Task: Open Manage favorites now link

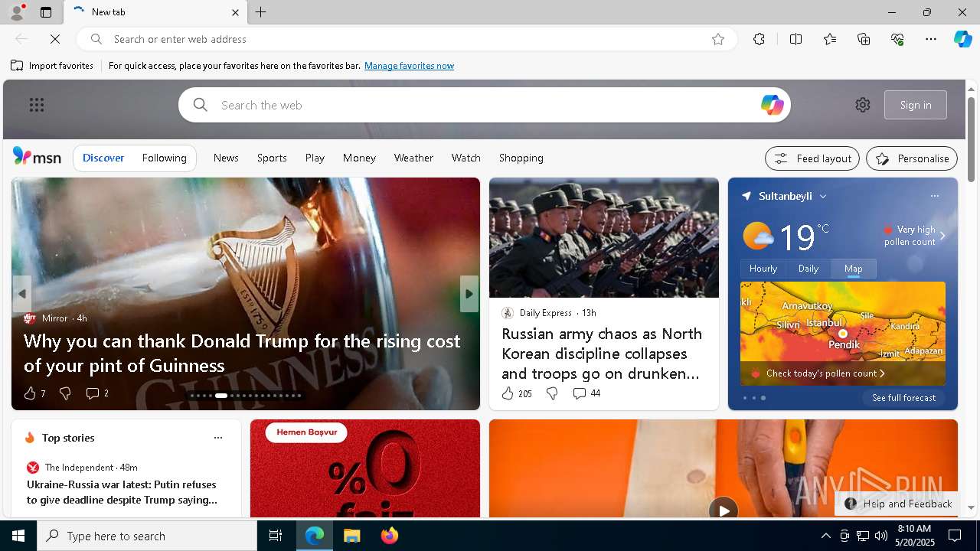Action: [x=409, y=66]
